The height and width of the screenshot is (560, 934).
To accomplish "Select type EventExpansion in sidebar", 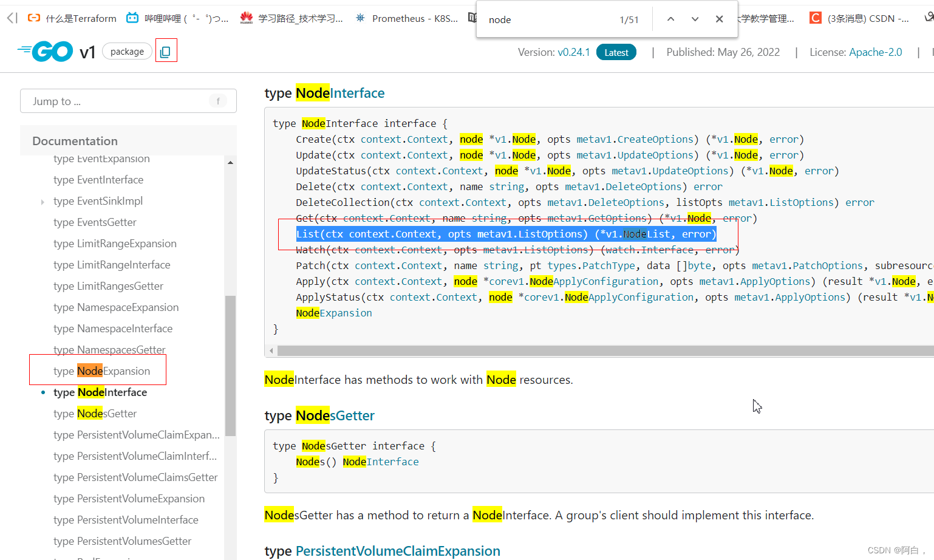I will (101, 159).
